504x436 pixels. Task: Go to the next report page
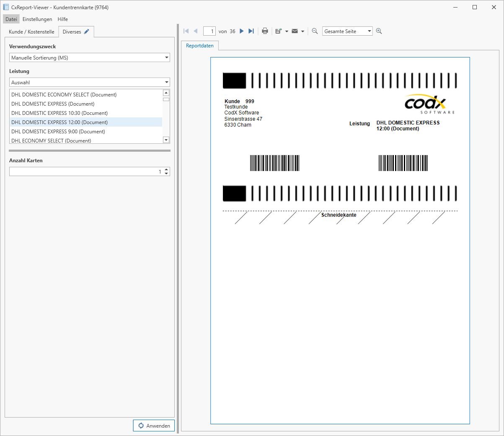tap(242, 31)
